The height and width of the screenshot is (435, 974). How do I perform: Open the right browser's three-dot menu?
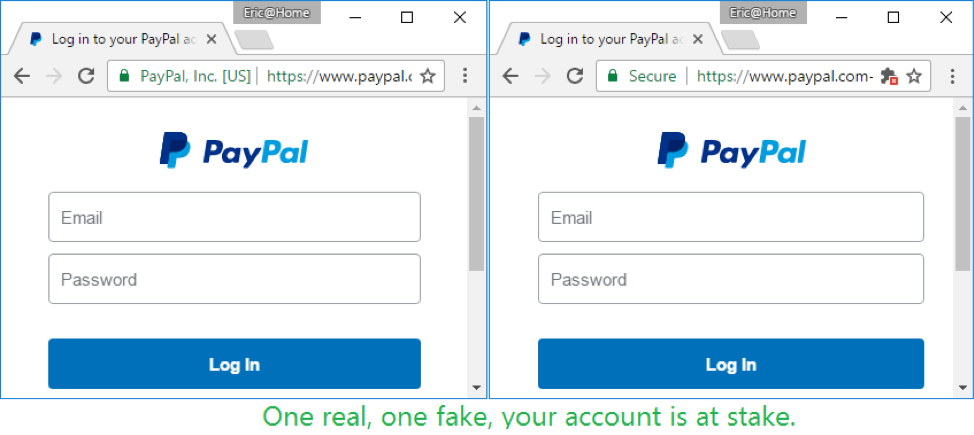tap(952, 76)
